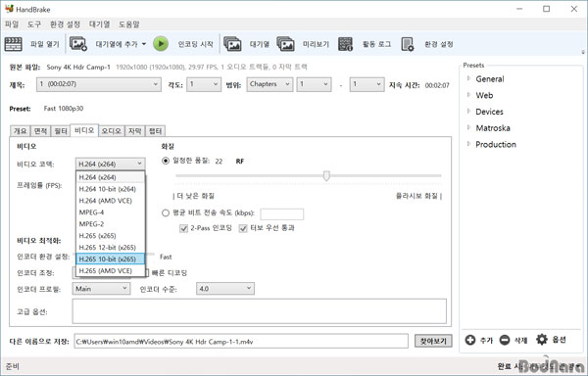Open the Preferences icon in toolbar

point(408,44)
